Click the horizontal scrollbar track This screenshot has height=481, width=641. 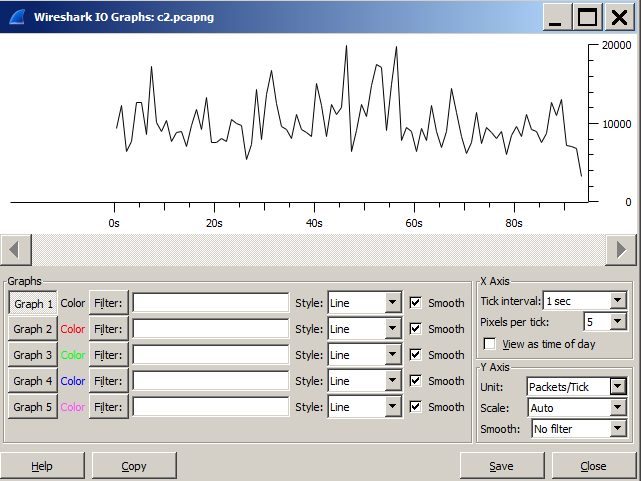[320, 248]
